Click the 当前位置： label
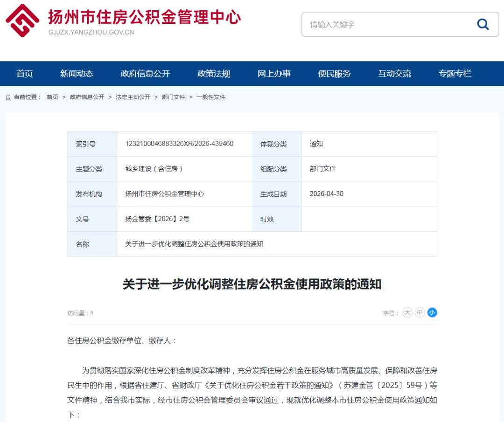 tap(28, 97)
